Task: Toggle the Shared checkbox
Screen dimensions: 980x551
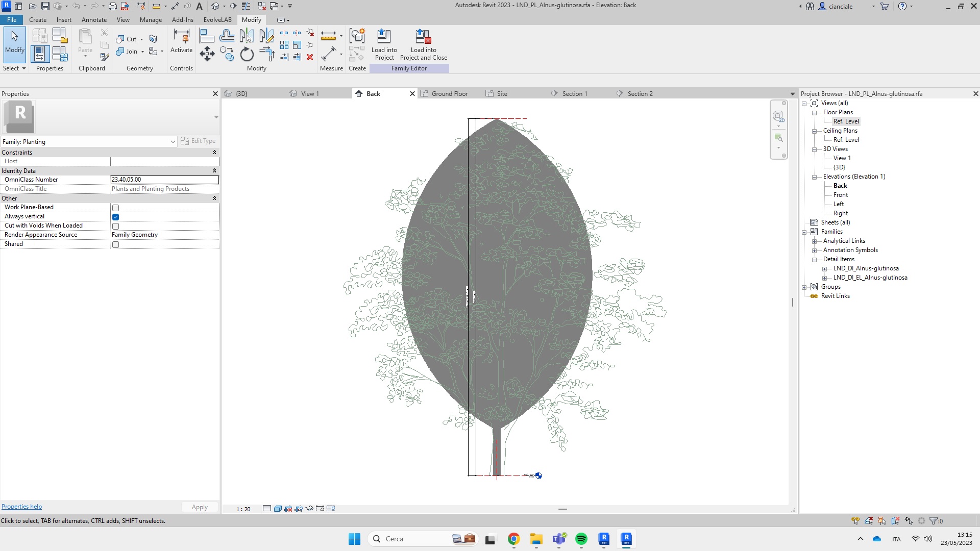Action: (x=115, y=244)
